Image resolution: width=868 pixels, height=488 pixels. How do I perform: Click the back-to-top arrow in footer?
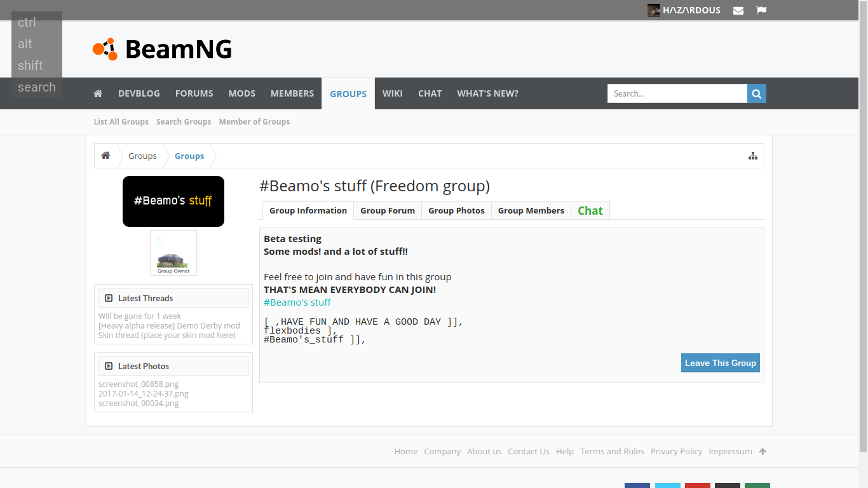tap(763, 451)
